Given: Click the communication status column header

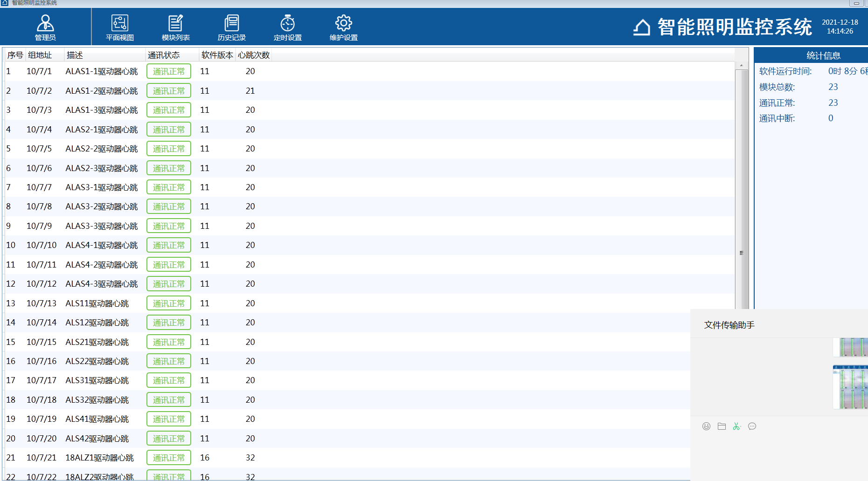Looking at the screenshot, I should (x=164, y=55).
